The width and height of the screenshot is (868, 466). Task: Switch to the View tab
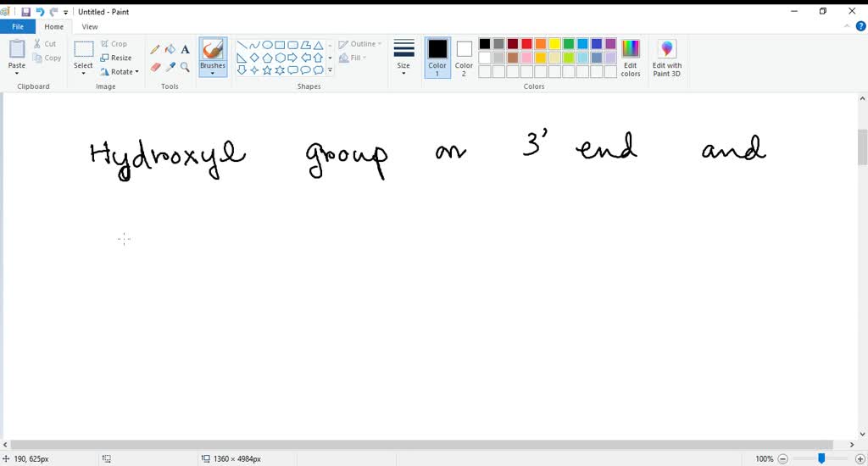click(90, 27)
